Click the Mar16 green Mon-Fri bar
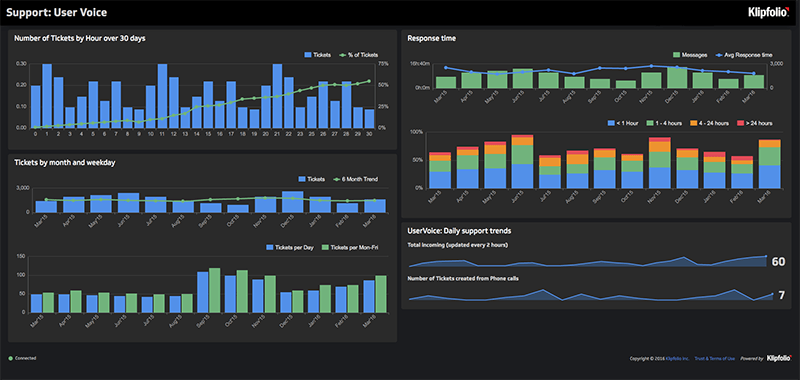The image size is (800, 380). click(x=380, y=294)
